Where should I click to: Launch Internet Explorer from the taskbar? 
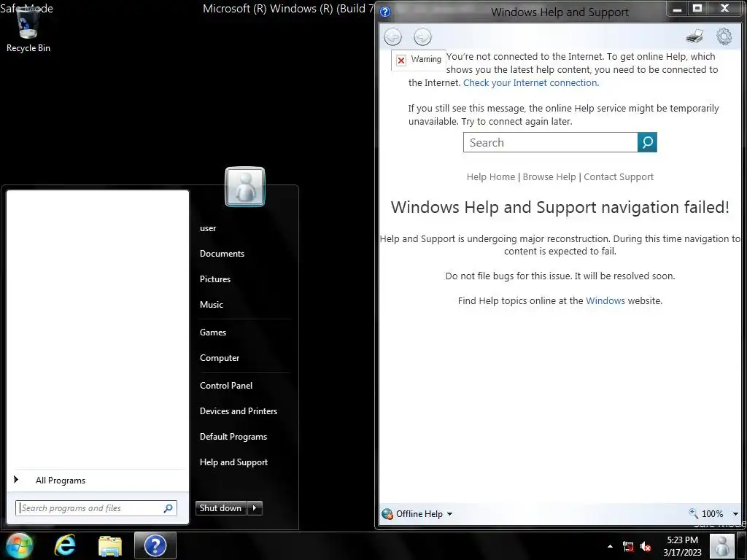click(65, 545)
